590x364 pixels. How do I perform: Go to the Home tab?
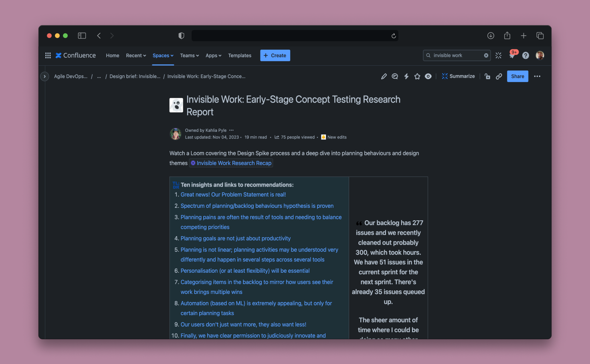point(113,56)
